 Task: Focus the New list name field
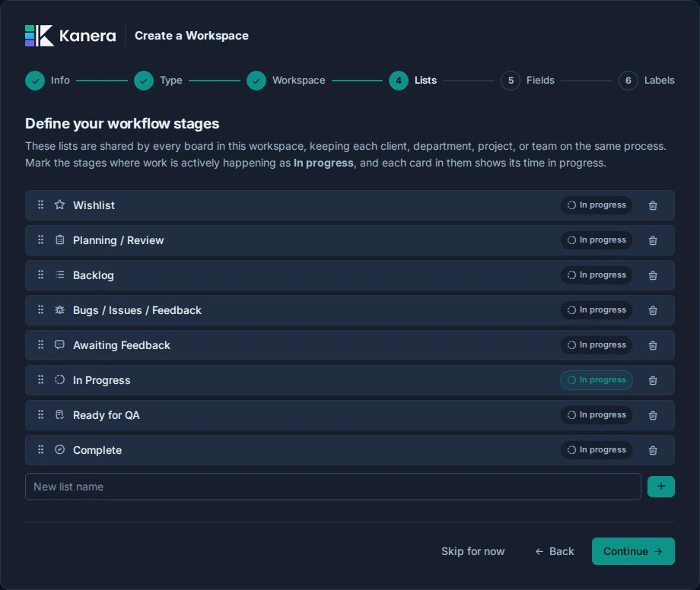pos(333,487)
